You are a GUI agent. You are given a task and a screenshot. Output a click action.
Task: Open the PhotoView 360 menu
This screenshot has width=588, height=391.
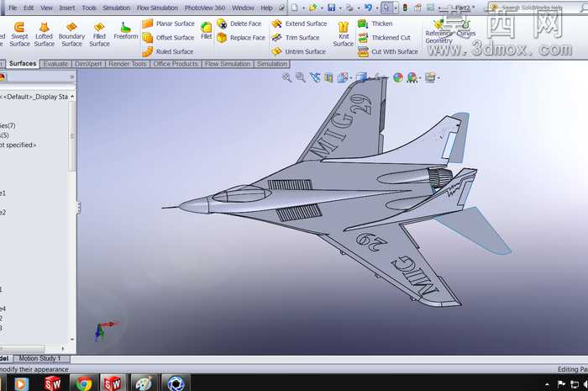(205, 8)
